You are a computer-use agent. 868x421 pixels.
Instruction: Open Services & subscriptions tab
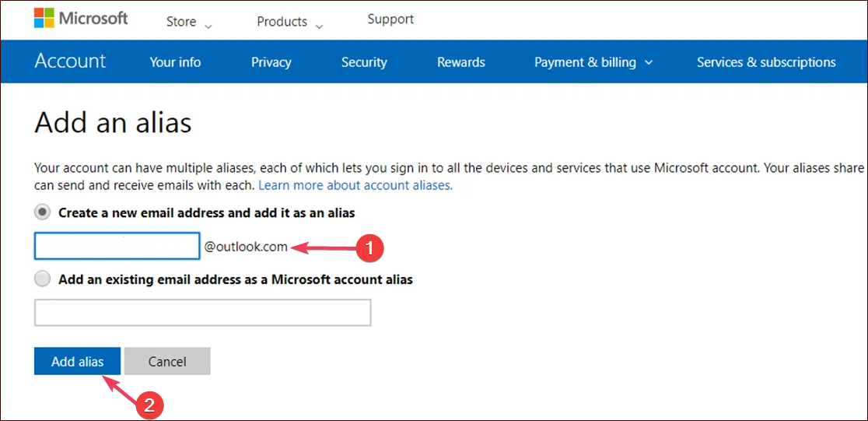766,62
